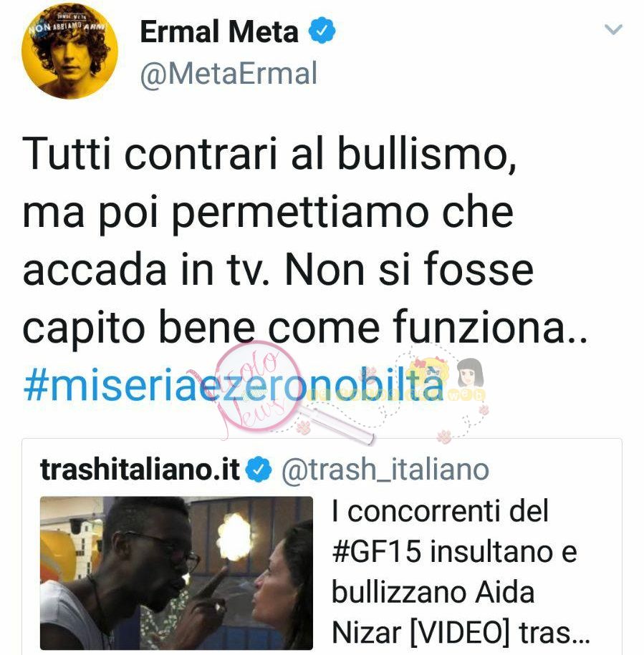Click the quoted text mentioning Aida Nizar
Viewport: 644px width, 655px height.
pyautogui.click(x=460, y=572)
